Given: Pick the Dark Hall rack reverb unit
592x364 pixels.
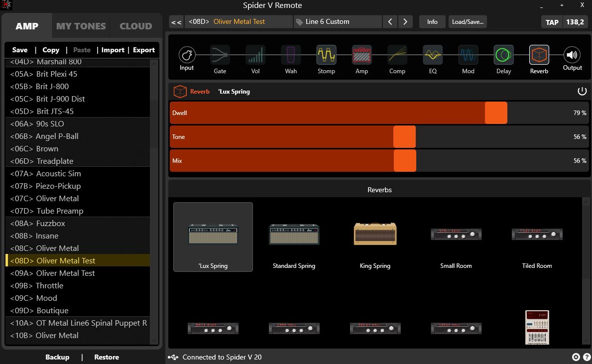Looking at the screenshot, I should (294, 328).
